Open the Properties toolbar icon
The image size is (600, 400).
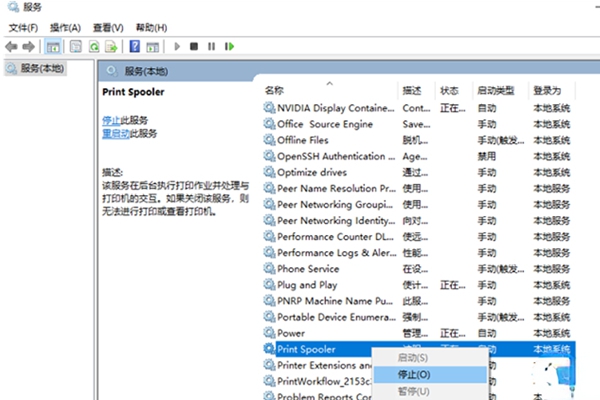point(76,47)
